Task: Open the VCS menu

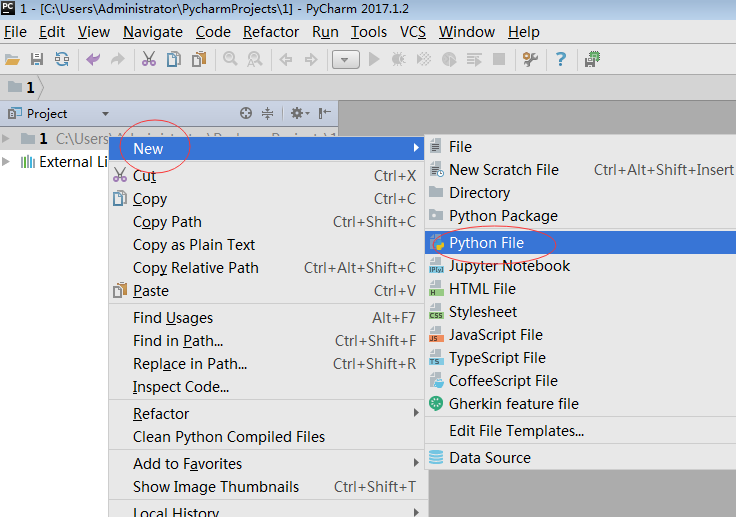Action: click(413, 32)
